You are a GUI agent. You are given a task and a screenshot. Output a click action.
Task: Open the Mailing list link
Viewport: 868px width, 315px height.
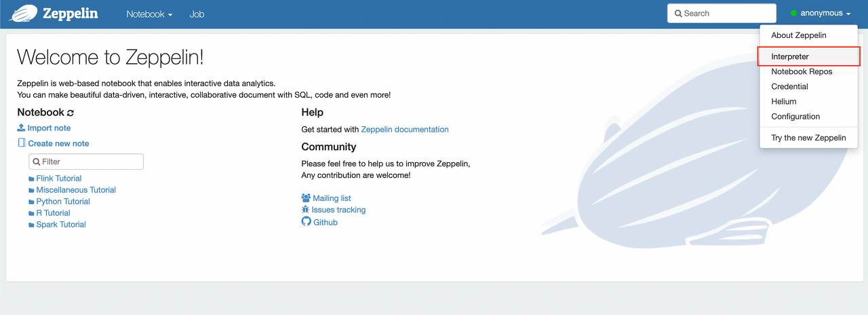pyautogui.click(x=332, y=198)
